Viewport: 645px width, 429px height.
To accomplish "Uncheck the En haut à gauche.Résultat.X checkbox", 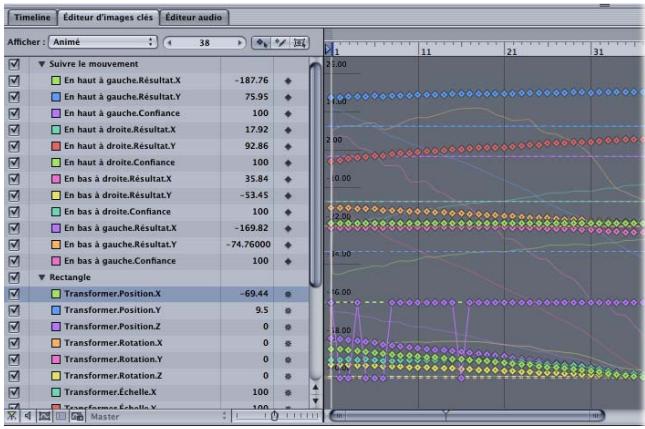I will point(14,80).
